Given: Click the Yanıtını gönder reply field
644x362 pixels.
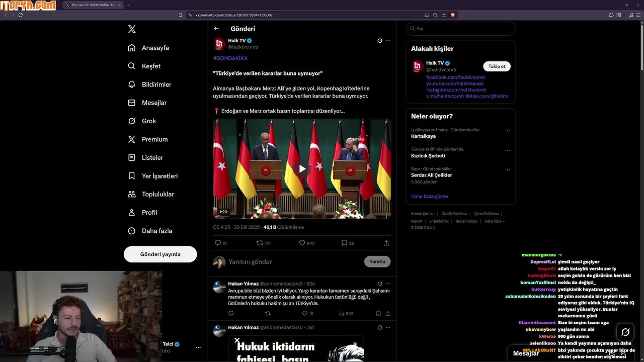Looking at the screenshot, I should pyautogui.click(x=294, y=262).
